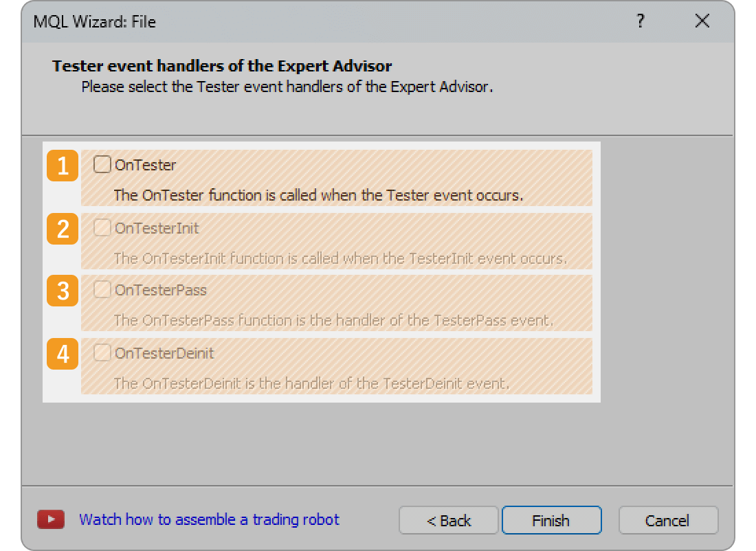756x551 pixels.
Task: Click the question mark help icon
Action: point(640,21)
